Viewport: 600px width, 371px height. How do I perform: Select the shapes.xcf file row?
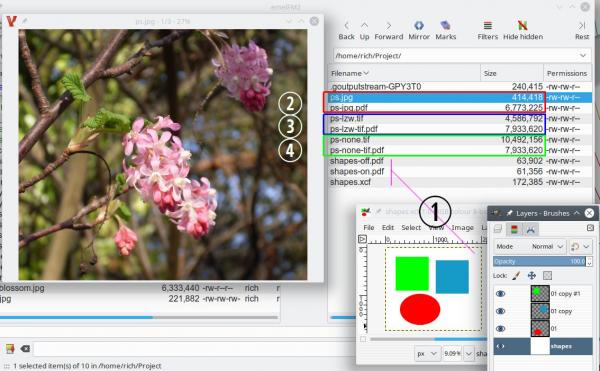(x=459, y=182)
